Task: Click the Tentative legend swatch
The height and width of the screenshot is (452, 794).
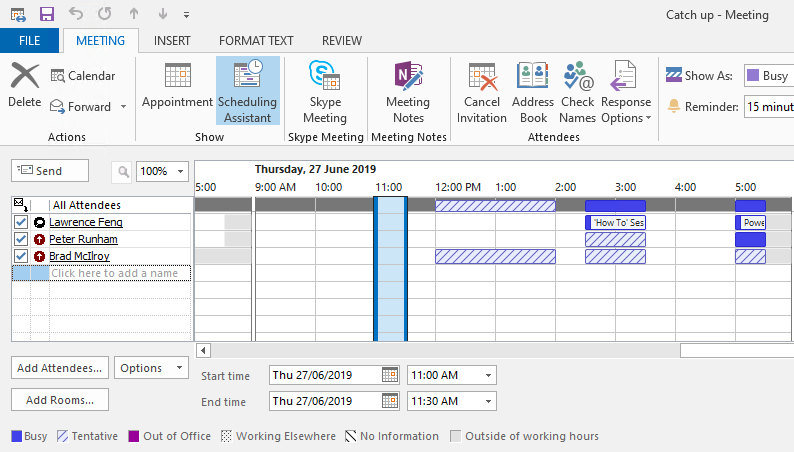Action: [x=62, y=436]
